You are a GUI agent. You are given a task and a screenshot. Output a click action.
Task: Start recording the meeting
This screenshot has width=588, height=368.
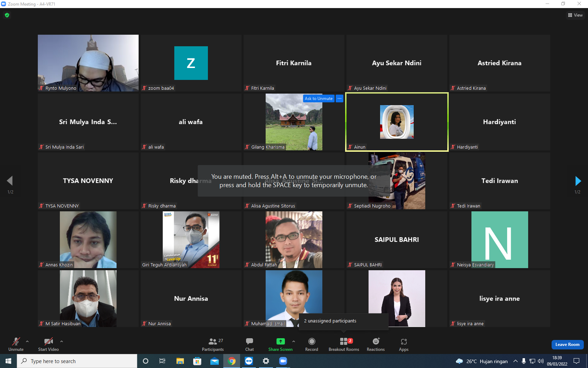coord(311,345)
